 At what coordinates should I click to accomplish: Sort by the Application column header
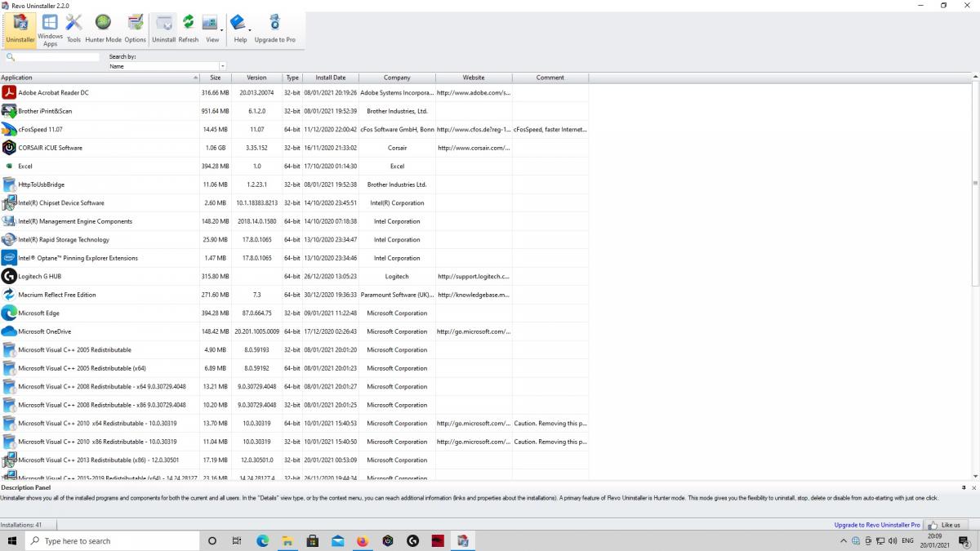point(100,78)
